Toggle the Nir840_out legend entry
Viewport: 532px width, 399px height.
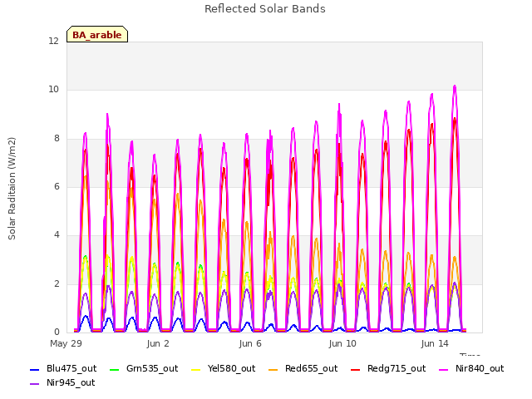pos(471,368)
